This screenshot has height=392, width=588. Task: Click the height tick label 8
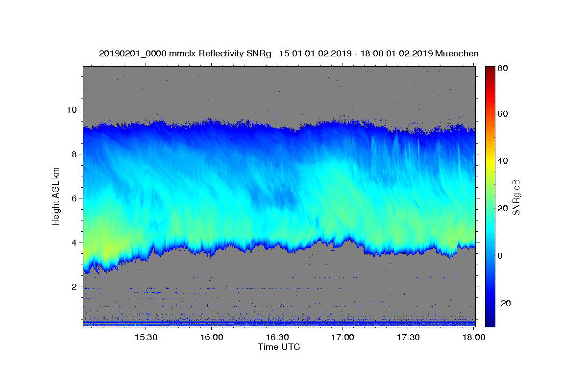tap(74, 154)
